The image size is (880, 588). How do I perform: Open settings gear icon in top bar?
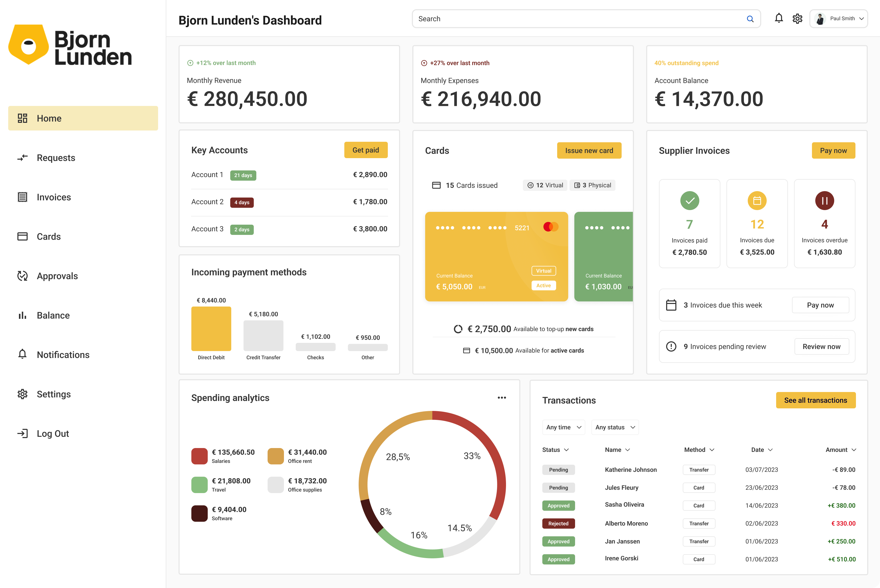click(x=797, y=18)
